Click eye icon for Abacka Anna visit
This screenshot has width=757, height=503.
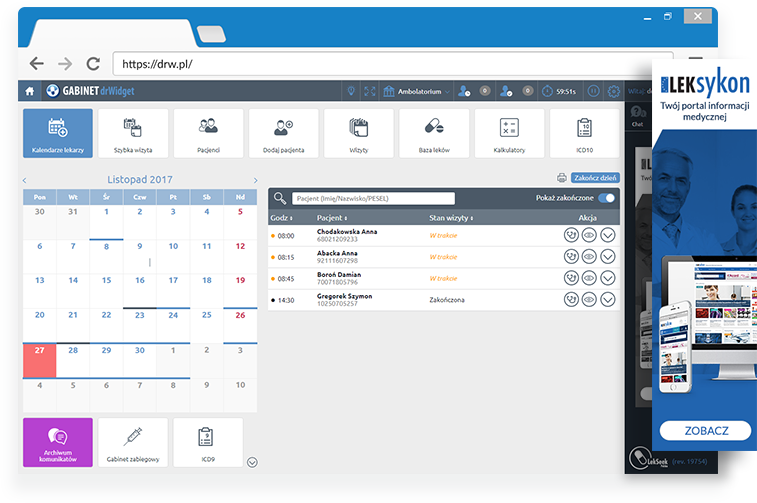click(x=589, y=256)
